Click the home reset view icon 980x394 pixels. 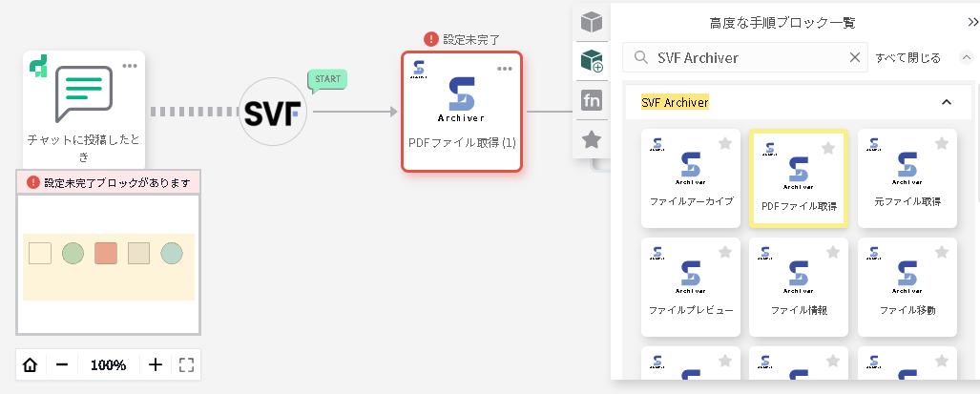31,364
